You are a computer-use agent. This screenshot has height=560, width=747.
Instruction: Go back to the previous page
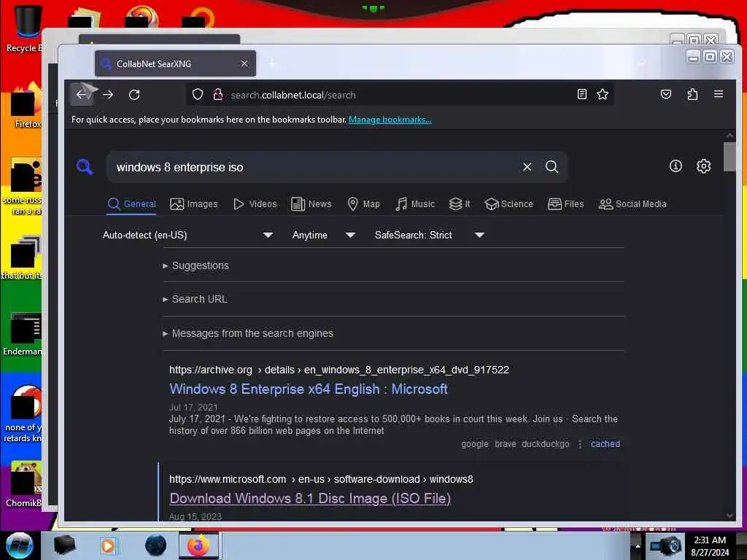(x=82, y=94)
